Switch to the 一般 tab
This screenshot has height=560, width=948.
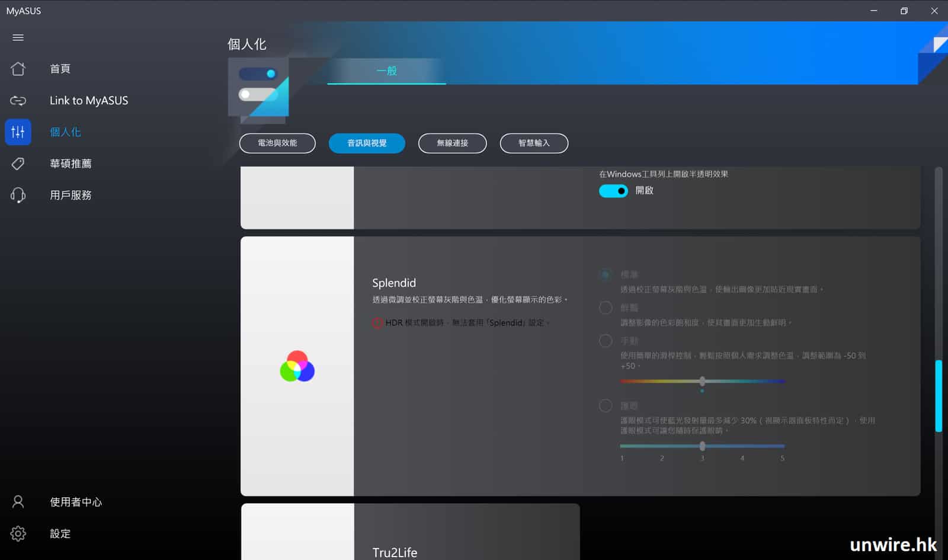386,71
